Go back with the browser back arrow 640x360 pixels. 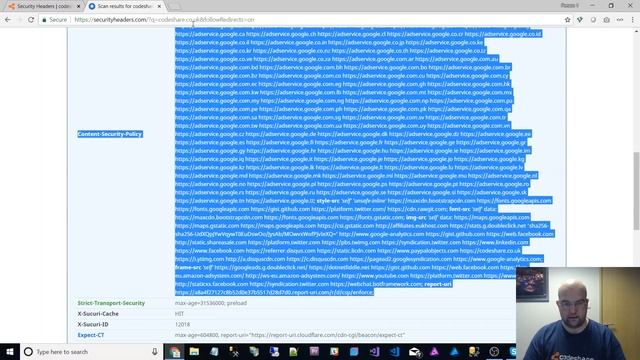point(8,20)
